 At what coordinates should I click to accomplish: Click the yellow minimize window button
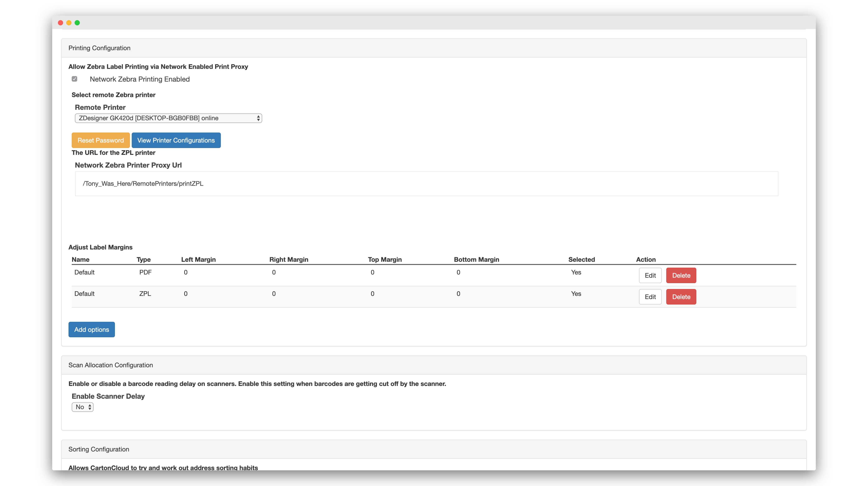(x=69, y=23)
